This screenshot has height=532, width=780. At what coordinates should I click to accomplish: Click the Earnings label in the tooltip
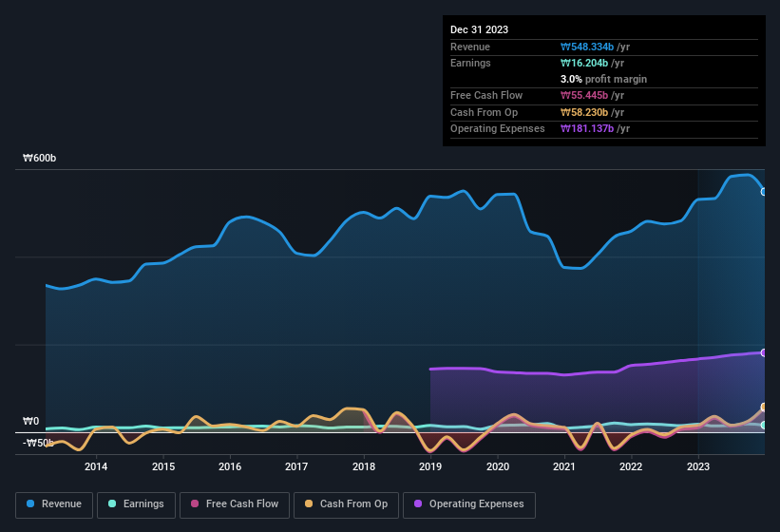pos(470,63)
